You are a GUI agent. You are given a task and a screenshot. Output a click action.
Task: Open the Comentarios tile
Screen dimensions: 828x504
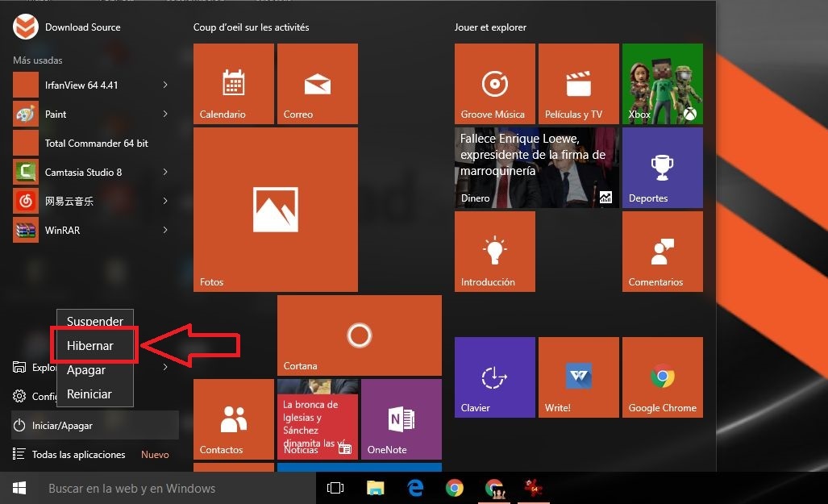[x=663, y=252]
